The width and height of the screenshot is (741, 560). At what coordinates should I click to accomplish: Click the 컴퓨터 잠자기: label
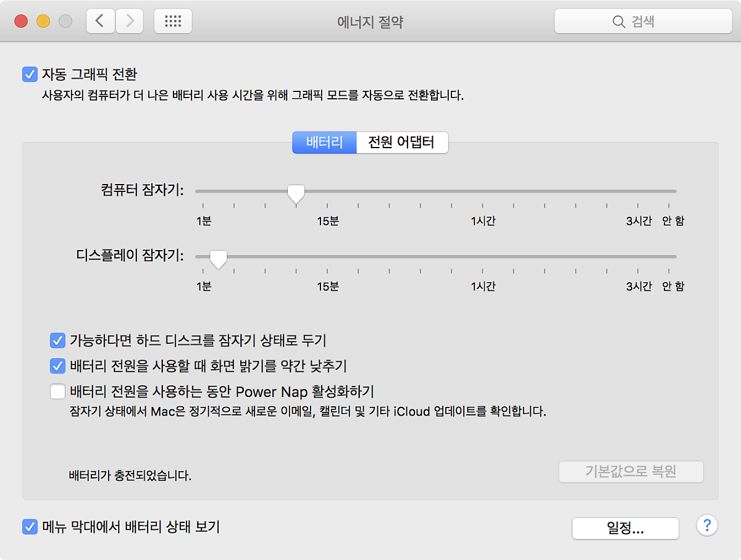(142, 190)
